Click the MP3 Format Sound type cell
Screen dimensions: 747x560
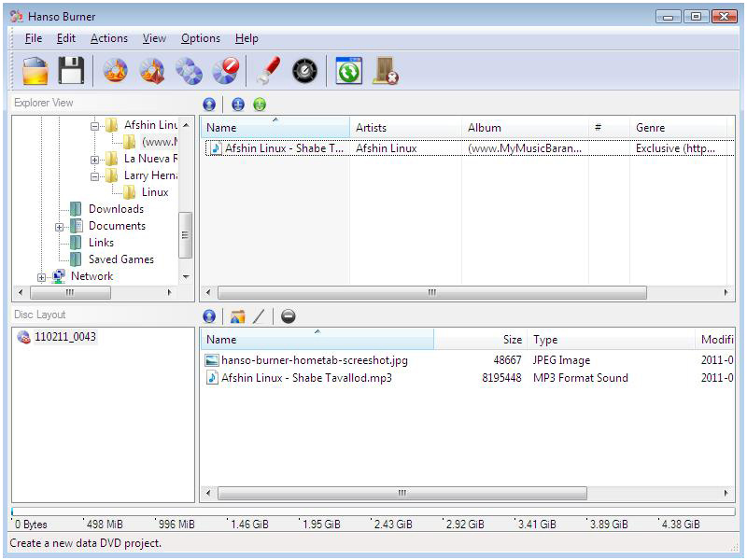click(580, 378)
